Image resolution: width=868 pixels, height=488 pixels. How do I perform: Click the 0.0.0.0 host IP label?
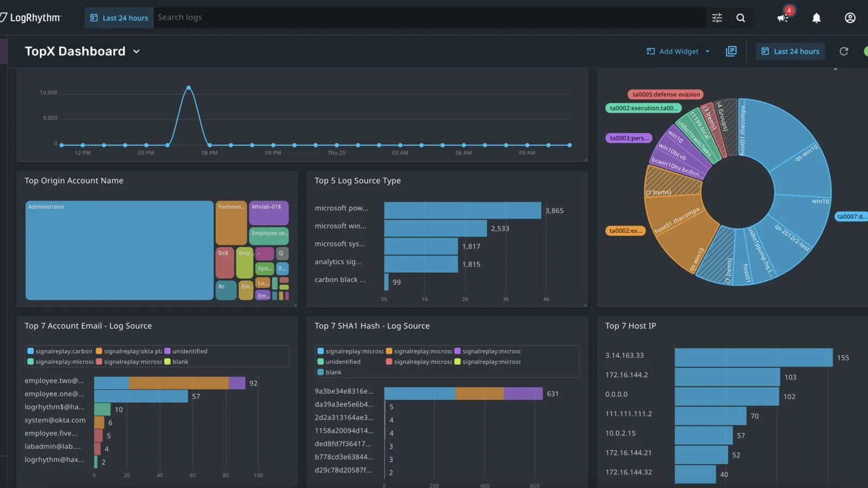(616, 394)
